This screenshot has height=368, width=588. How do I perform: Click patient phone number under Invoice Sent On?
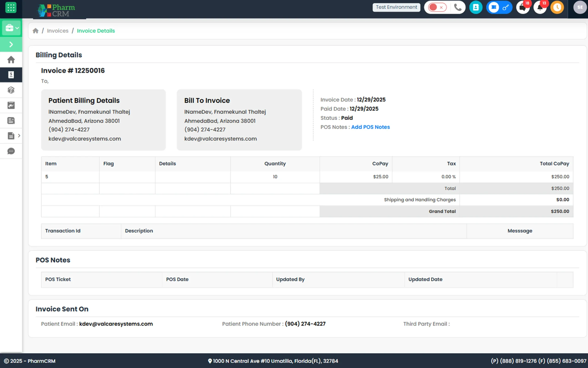tap(305, 324)
